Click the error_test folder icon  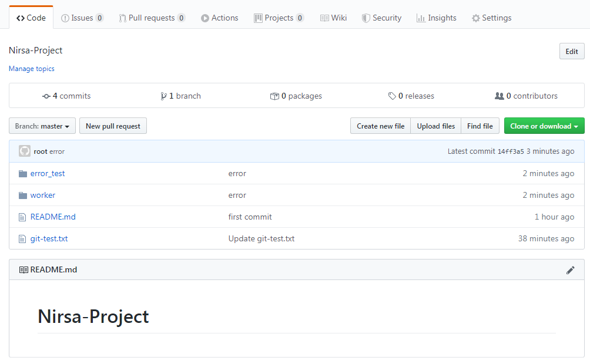click(23, 174)
